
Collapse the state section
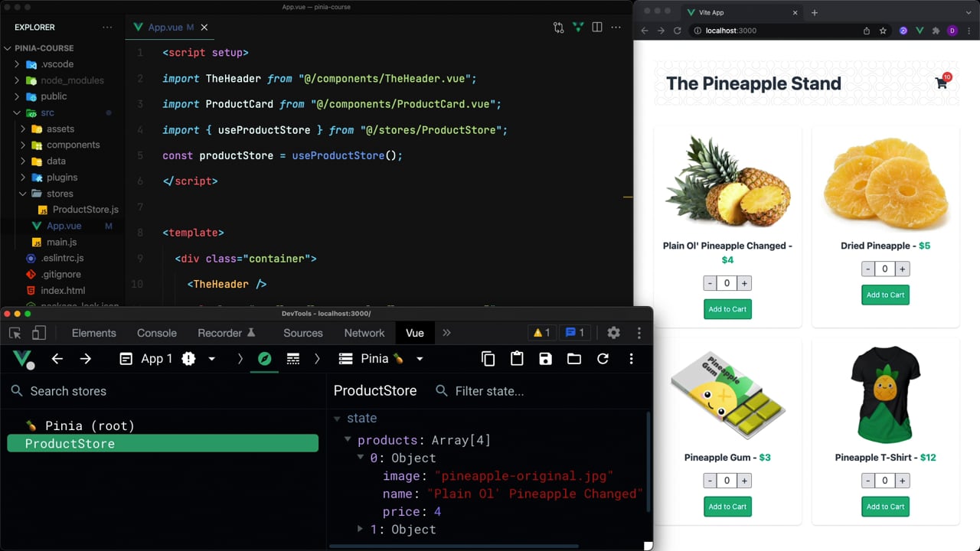coord(337,419)
